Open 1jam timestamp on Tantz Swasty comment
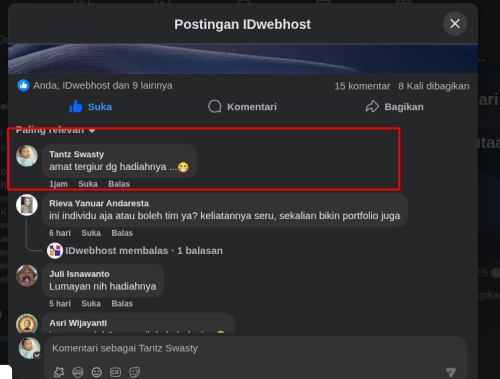Image resolution: width=500 pixels, height=379 pixels. [58, 184]
